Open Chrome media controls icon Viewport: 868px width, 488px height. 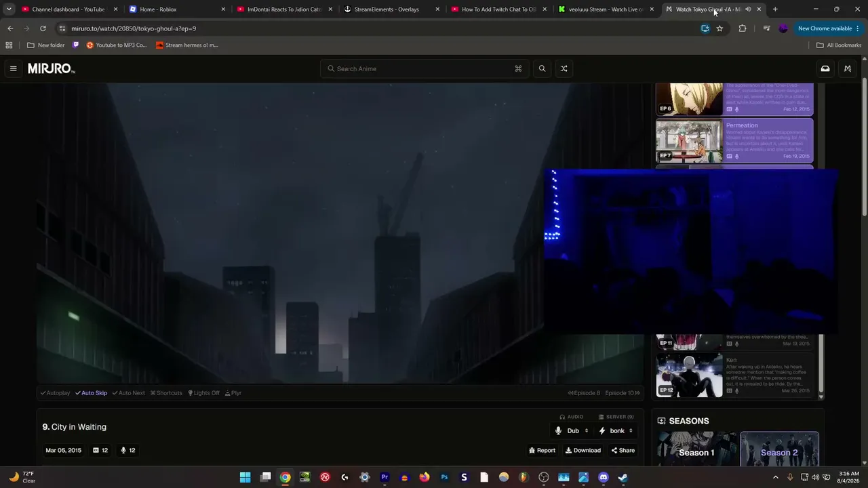[766, 28]
